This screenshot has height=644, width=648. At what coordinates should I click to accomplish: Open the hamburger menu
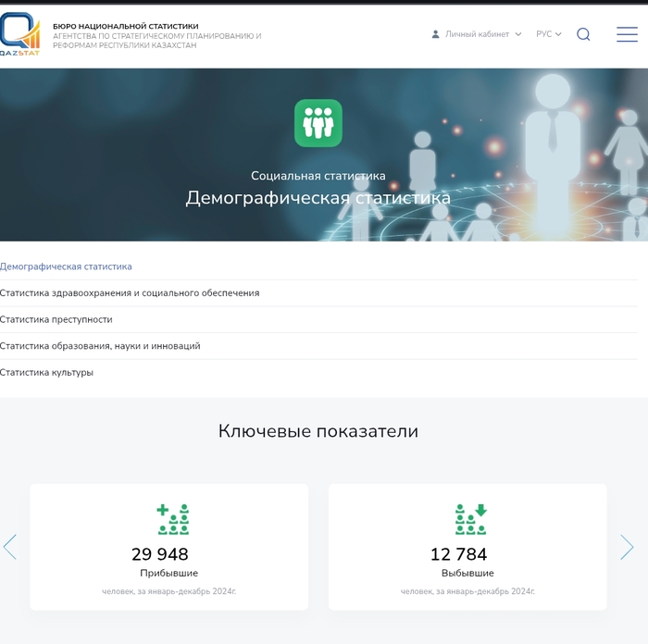pyautogui.click(x=627, y=34)
